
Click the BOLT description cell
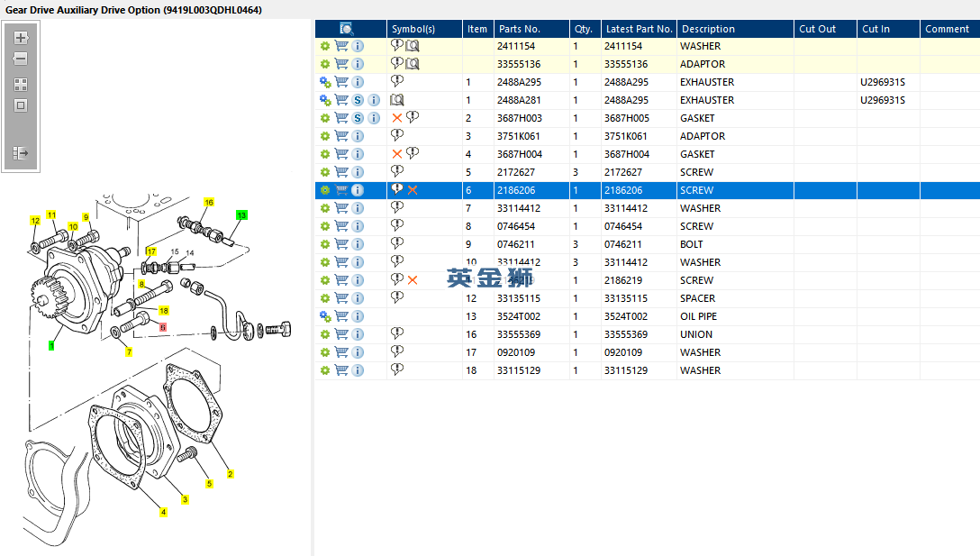[691, 244]
